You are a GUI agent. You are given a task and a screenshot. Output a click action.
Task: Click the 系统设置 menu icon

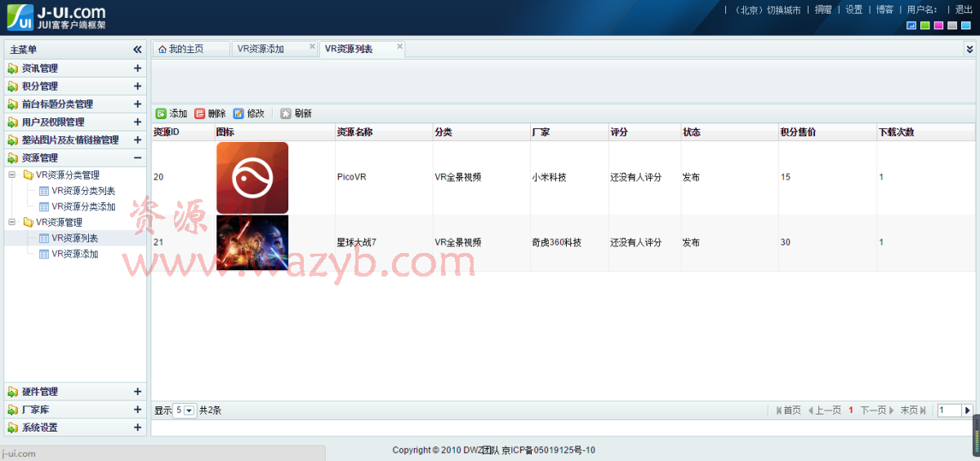click(x=12, y=428)
